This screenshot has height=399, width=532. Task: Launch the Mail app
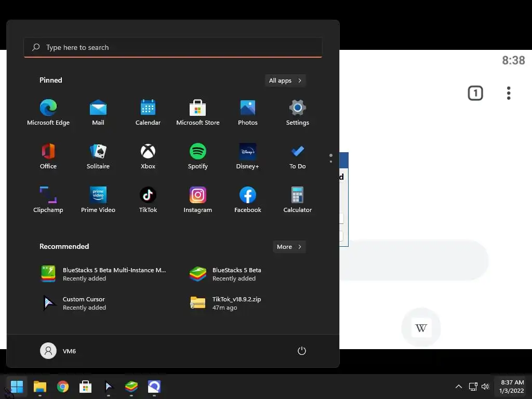98,113
